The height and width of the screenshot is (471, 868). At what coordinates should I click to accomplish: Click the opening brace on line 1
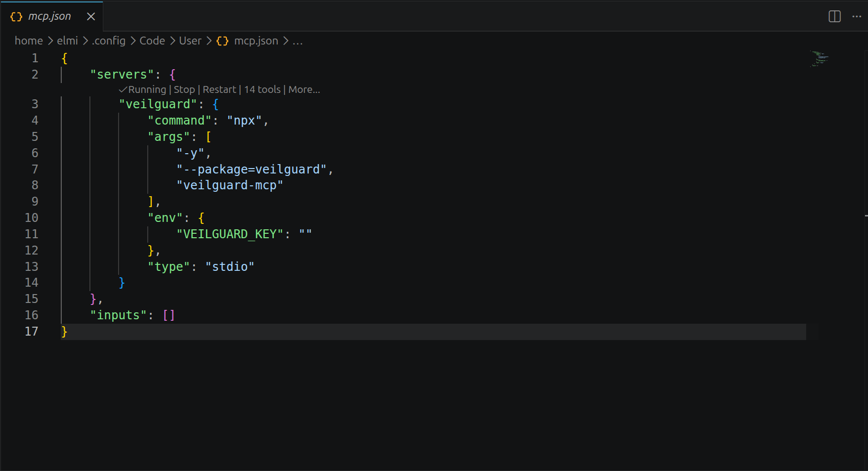[64, 58]
